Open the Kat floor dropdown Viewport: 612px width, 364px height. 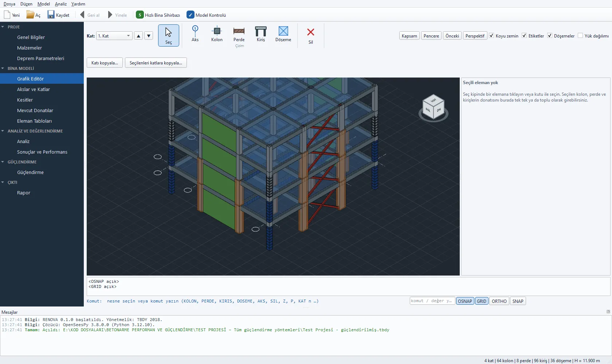(x=114, y=36)
